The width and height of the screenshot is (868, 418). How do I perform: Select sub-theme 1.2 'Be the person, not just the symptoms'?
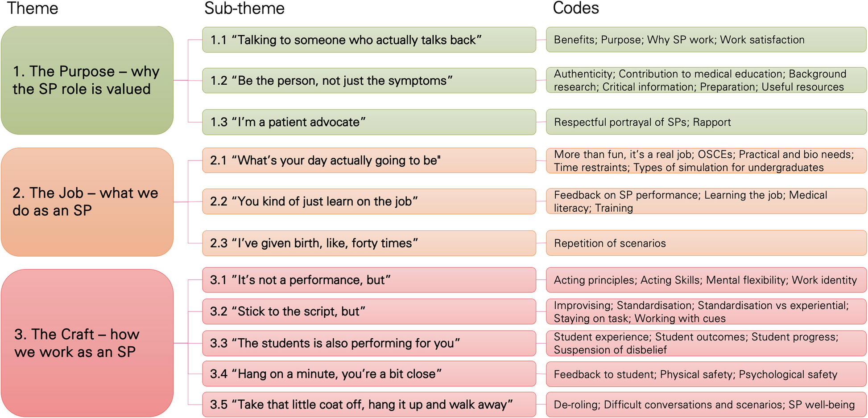point(369,81)
